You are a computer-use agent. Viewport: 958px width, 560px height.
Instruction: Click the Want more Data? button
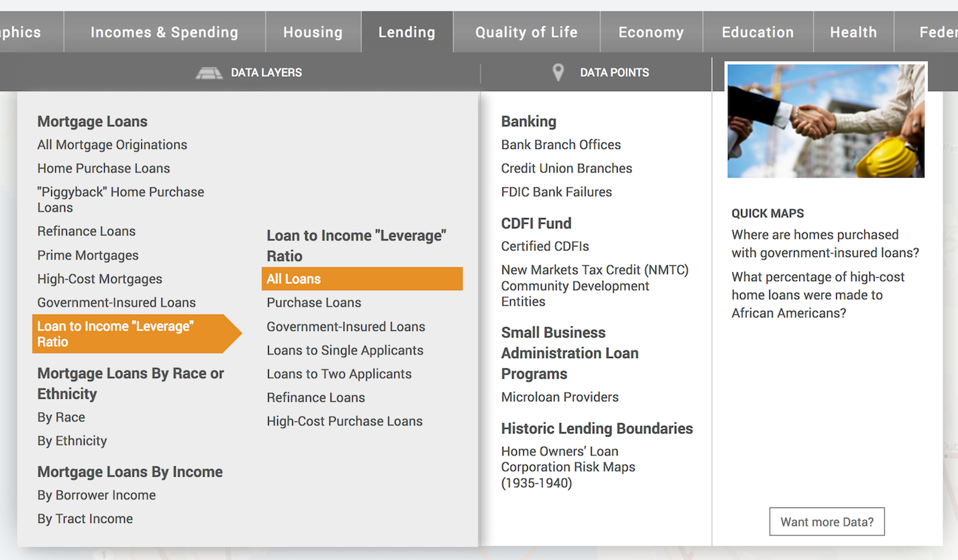tap(826, 521)
